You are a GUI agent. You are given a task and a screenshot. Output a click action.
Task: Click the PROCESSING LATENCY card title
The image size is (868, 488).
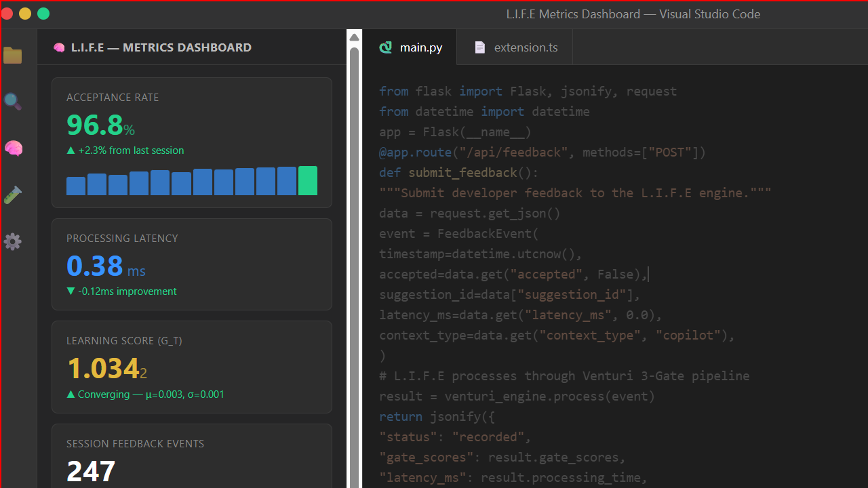(122, 239)
